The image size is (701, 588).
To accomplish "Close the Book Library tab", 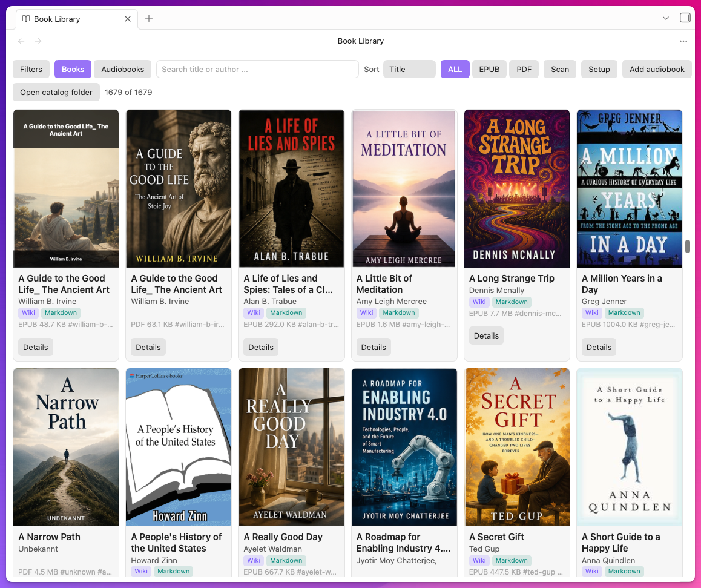I will coord(127,19).
